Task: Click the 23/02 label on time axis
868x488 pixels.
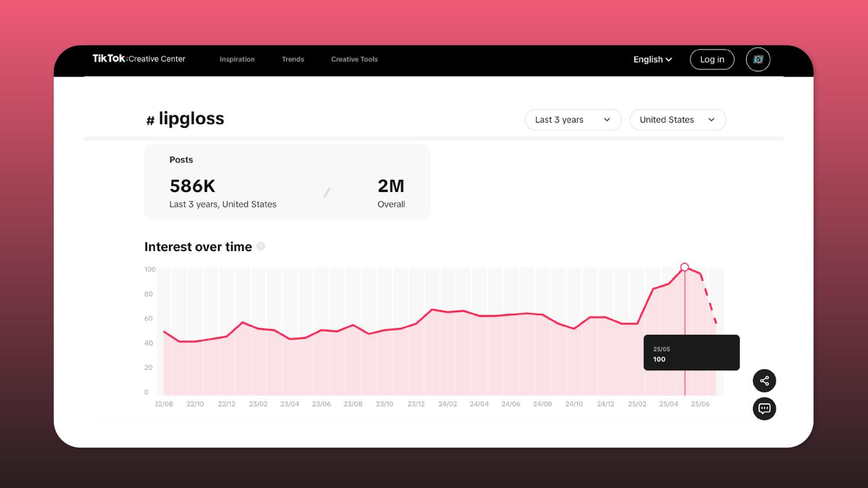Action: click(x=258, y=404)
